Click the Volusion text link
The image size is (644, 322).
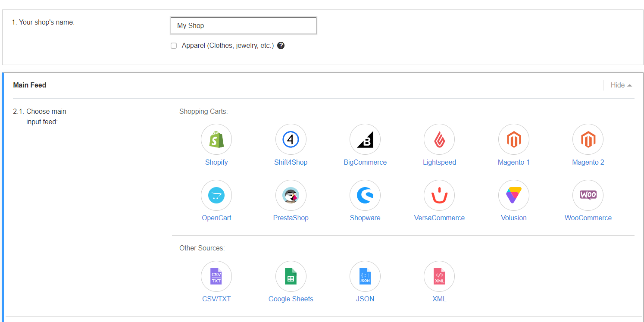514,218
